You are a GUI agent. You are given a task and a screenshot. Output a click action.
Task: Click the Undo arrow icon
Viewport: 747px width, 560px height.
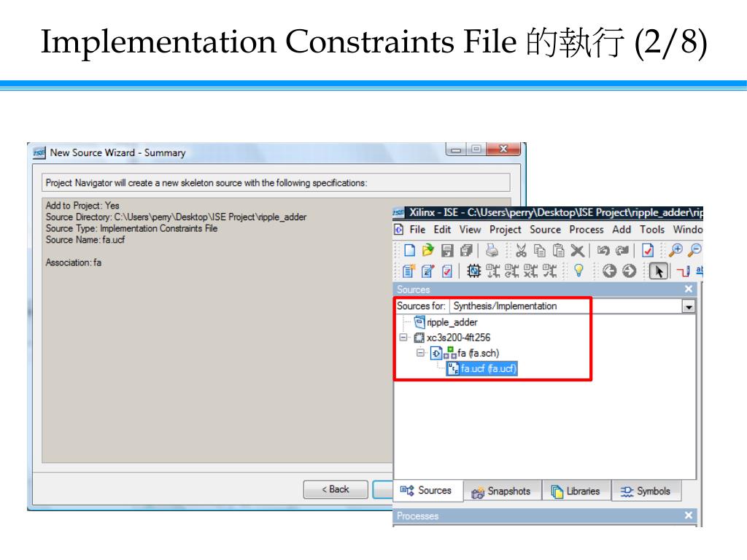tap(603, 251)
